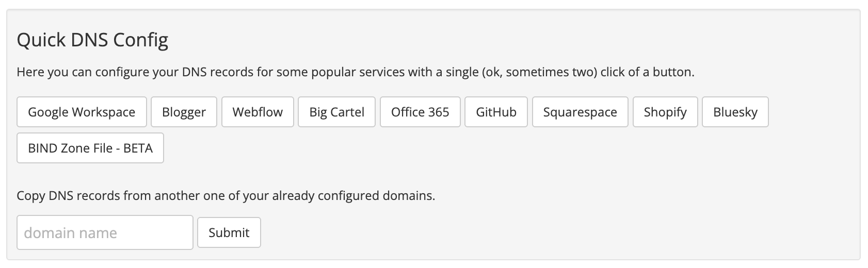The height and width of the screenshot is (268, 868).
Task: Click the Google Workspace button
Action: (82, 112)
